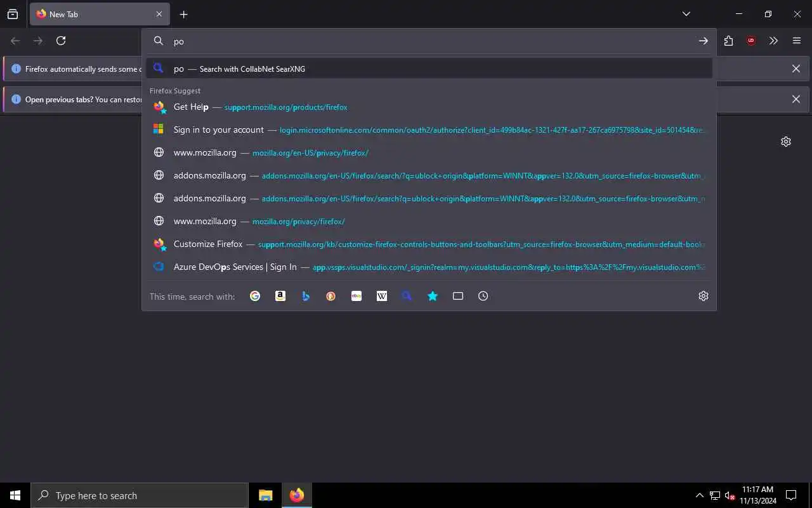Viewport: 812px width, 508px height.
Task: Open mozilla.org/privacy/firefox/ suggestion
Action: 429,222
